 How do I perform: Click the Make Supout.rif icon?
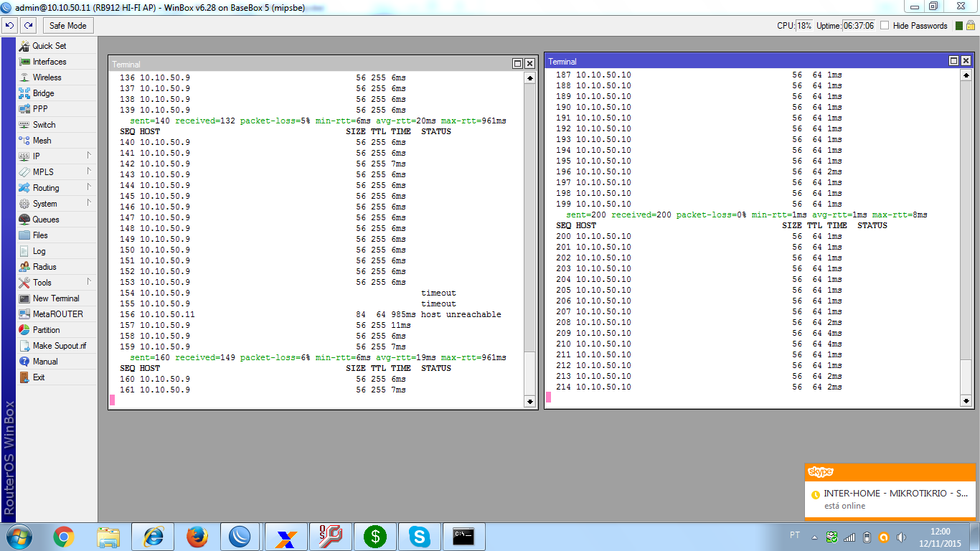point(24,346)
